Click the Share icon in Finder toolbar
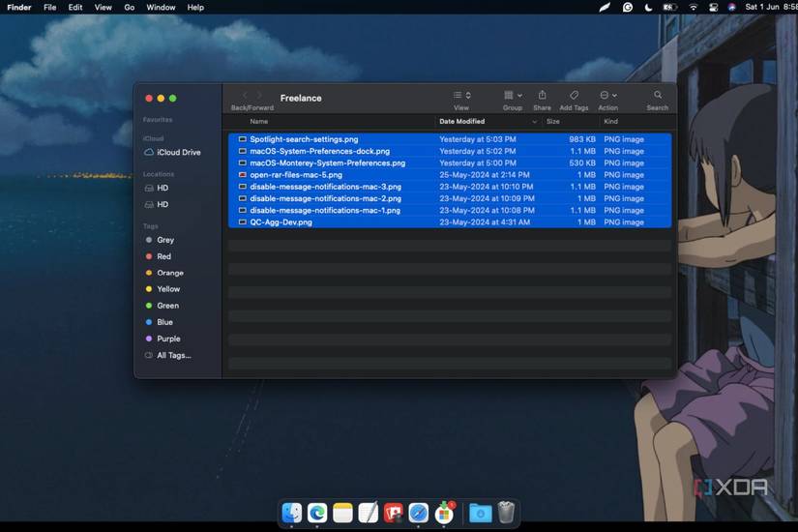 pyautogui.click(x=542, y=96)
